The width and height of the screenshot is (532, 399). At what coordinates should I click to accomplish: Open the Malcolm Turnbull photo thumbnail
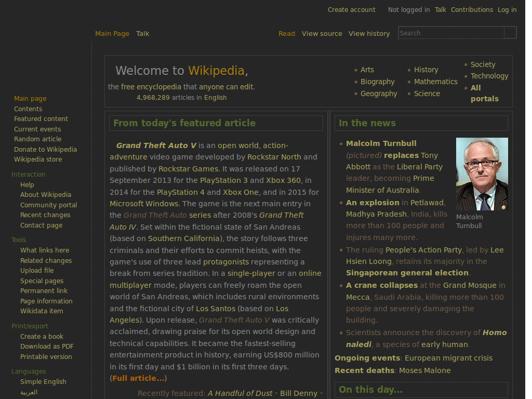tap(482, 174)
